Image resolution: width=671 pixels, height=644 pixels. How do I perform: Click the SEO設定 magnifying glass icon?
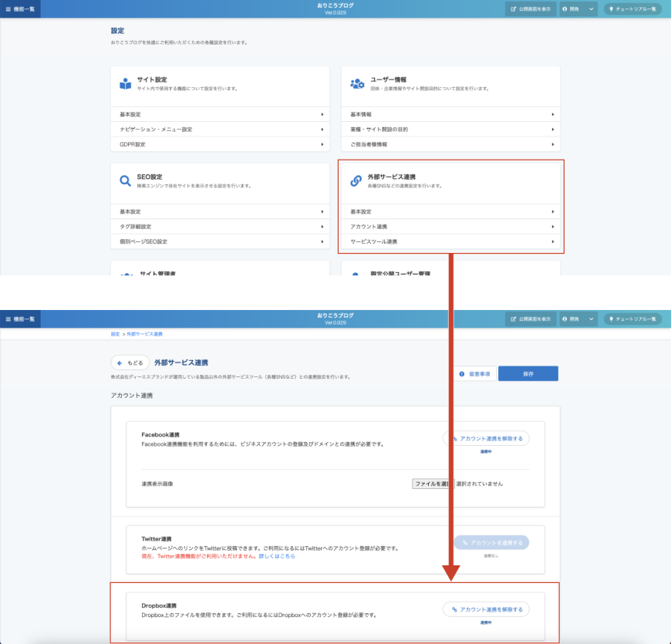tap(125, 181)
